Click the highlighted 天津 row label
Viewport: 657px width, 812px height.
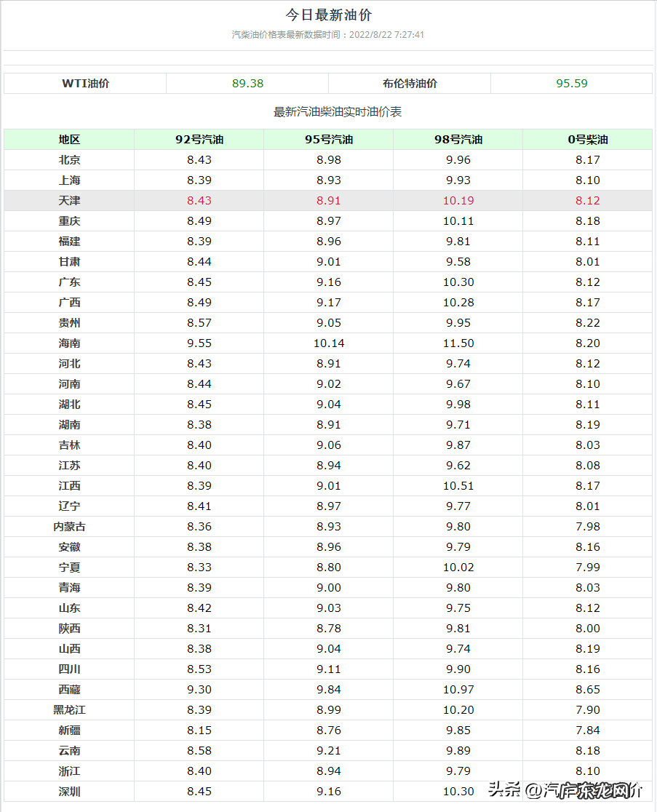[69, 201]
